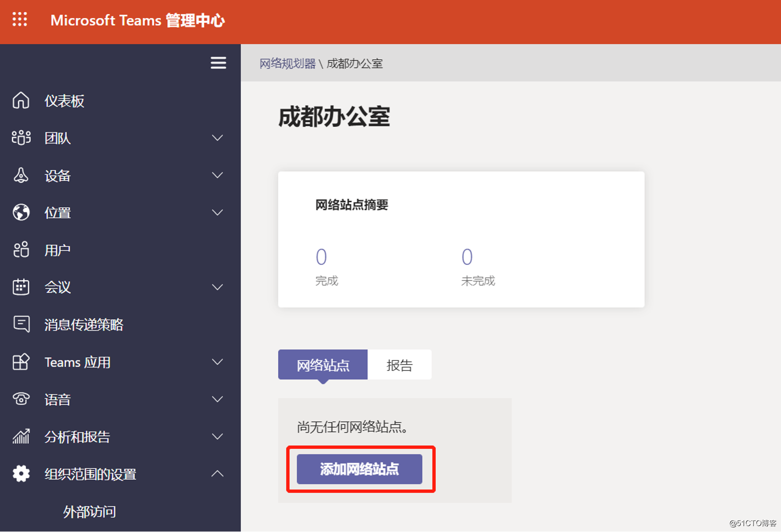This screenshot has height=532, width=781.
Task: Click Teams 应用 label in sidebar
Action: pyautogui.click(x=78, y=362)
